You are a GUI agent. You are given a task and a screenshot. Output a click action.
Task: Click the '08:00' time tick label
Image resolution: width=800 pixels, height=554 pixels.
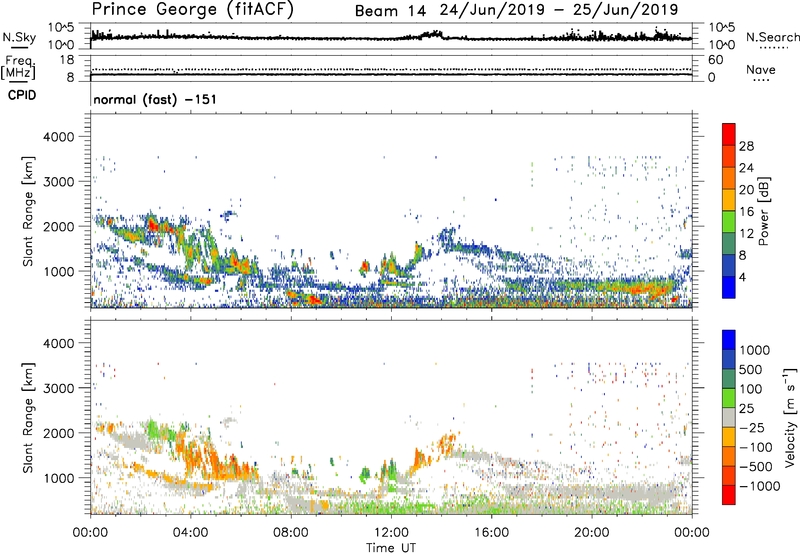click(290, 533)
